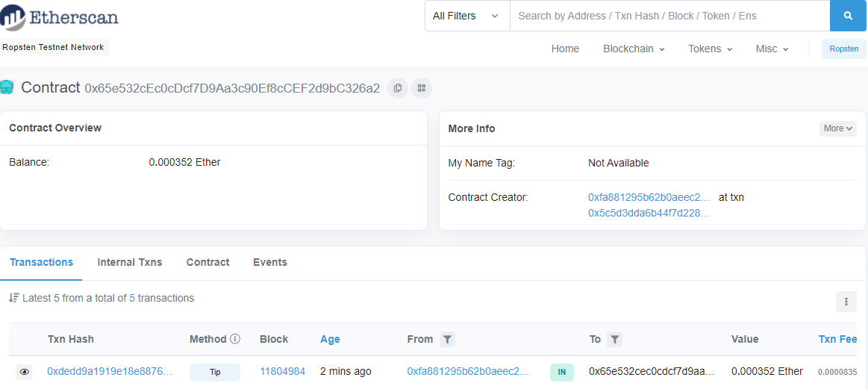The width and height of the screenshot is (868, 389).
Task: Click the balance value 0.000352 Ether
Action: click(185, 162)
